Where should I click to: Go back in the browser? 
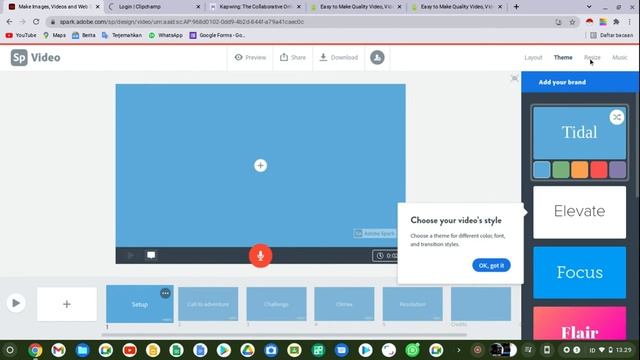(9, 22)
